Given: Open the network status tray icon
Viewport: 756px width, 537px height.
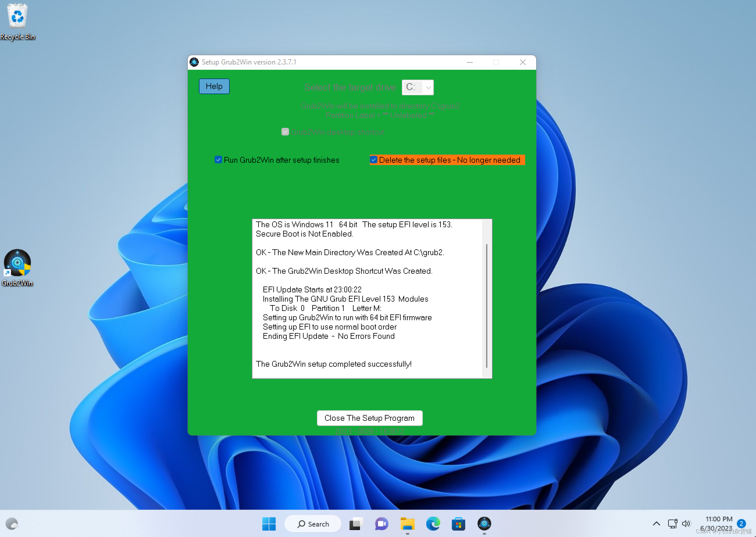Looking at the screenshot, I should (672, 524).
